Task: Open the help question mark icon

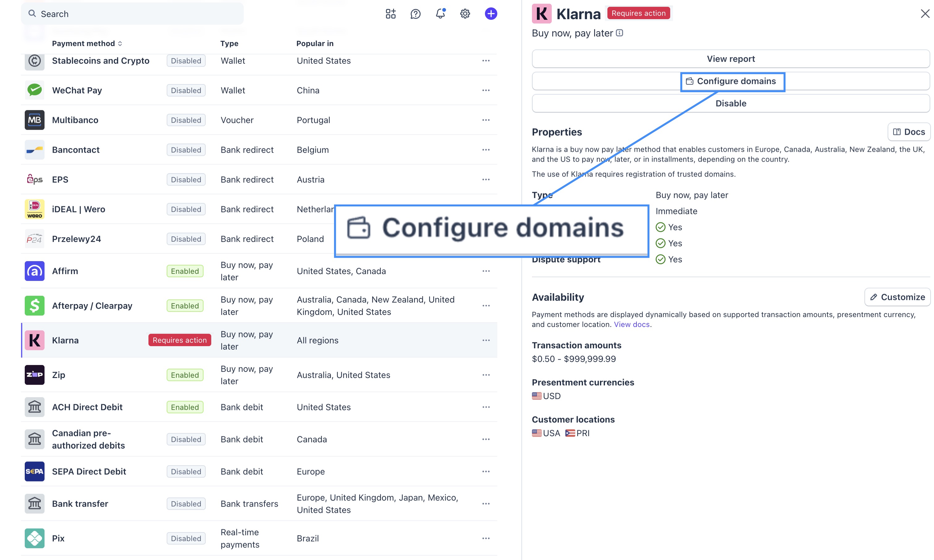Action: pyautogui.click(x=415, y=14)
